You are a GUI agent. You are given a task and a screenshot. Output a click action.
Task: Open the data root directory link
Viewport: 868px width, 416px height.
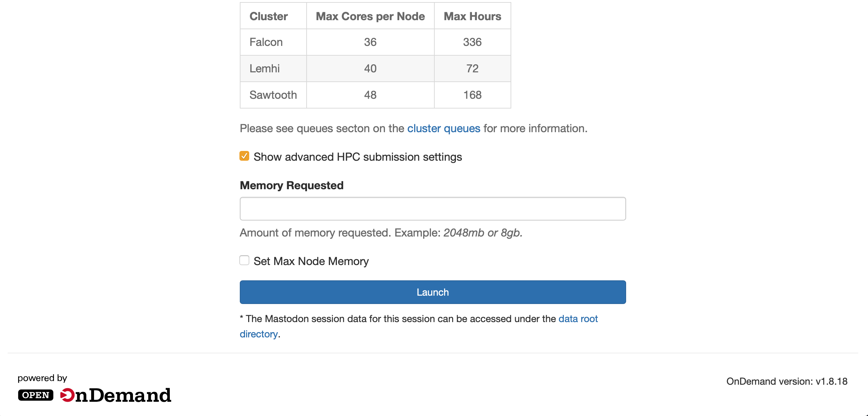click(578, 319)
